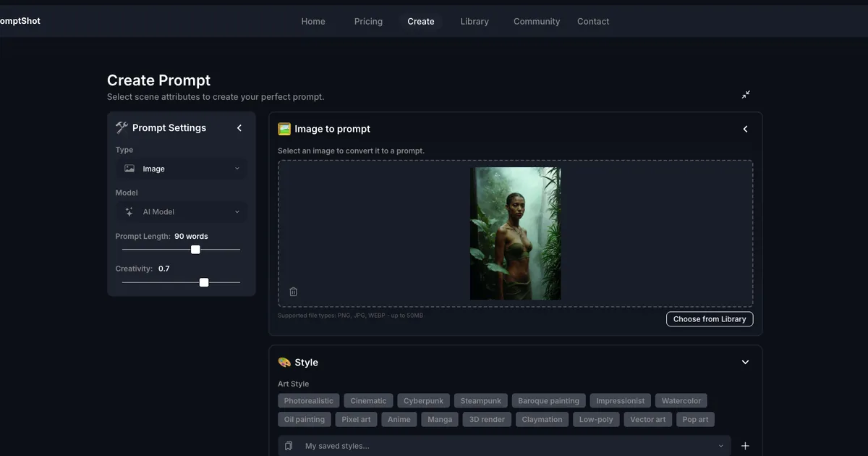Click the minimize layout arrows icon
This screenshot has width=868, height=456.
(746, 95)
